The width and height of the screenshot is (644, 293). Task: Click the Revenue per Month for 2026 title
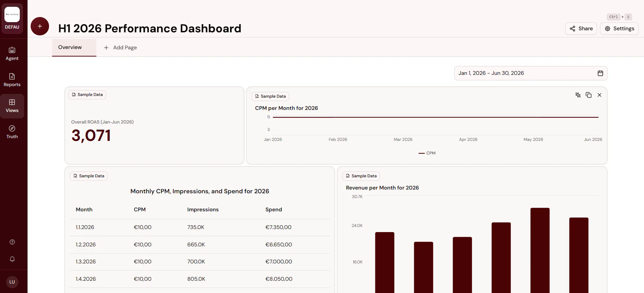click(382, 188)
